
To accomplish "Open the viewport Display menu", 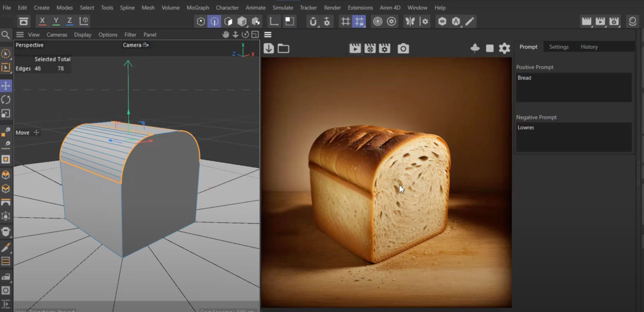I will pyautogui.click(x=82, y=35).
